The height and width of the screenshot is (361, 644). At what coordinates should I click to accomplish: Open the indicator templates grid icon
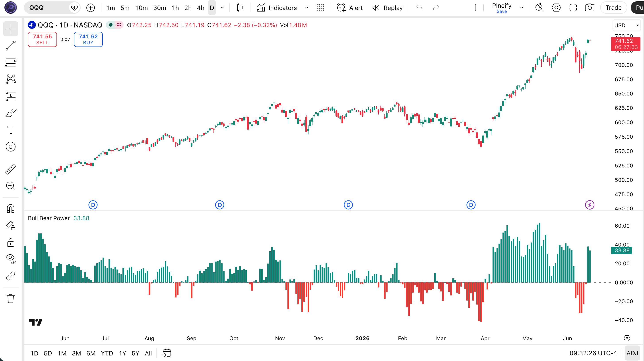[x=320, y=8]
